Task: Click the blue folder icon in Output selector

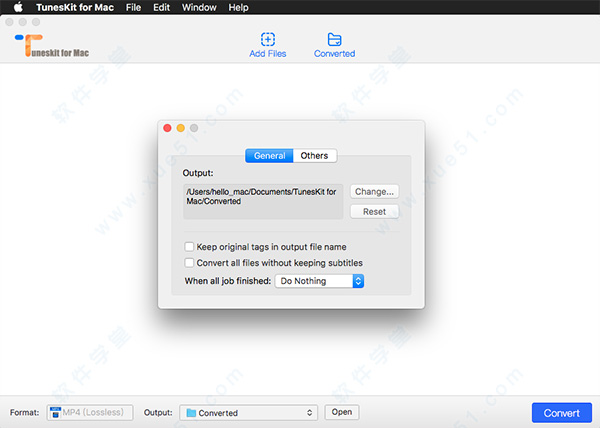Action: pyautogui.click(x=191, y=413)
